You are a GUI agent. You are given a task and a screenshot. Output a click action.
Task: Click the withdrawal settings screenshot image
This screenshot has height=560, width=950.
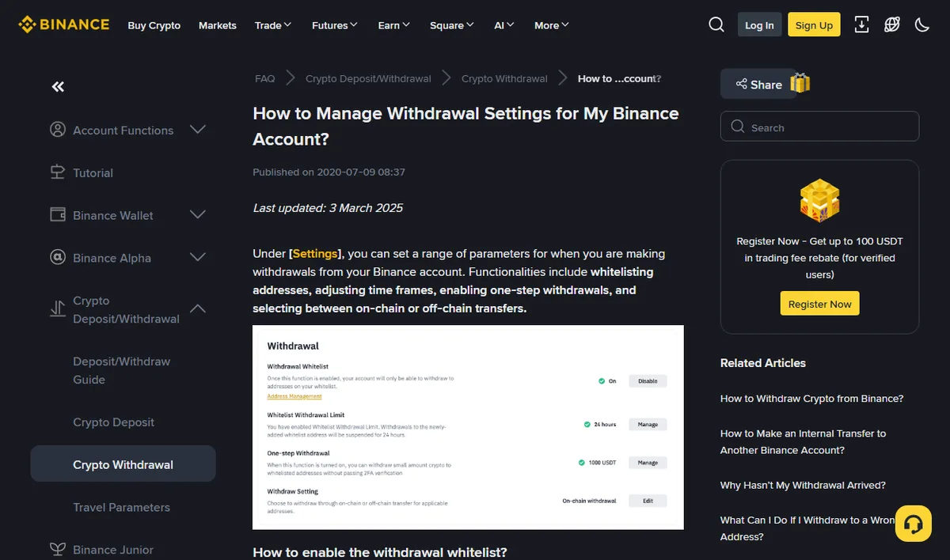point(468,427)
